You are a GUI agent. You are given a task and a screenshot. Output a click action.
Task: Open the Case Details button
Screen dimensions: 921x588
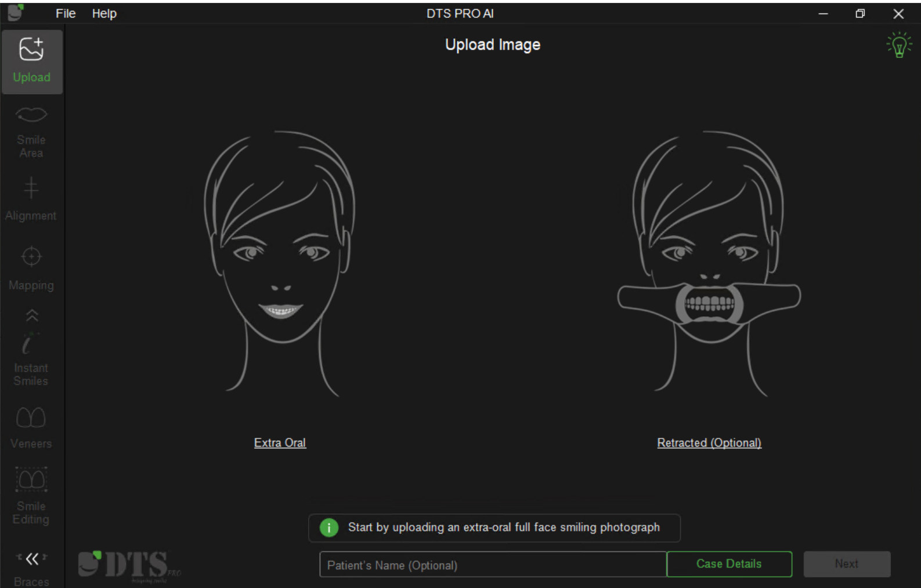click(729, 564)
